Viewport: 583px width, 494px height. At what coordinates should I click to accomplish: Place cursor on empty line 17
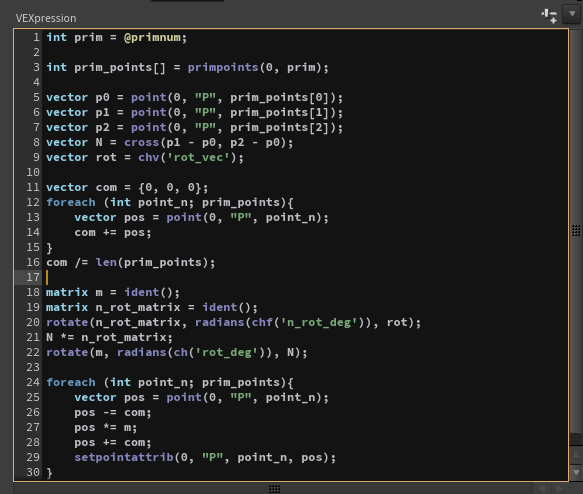[305, 277]
